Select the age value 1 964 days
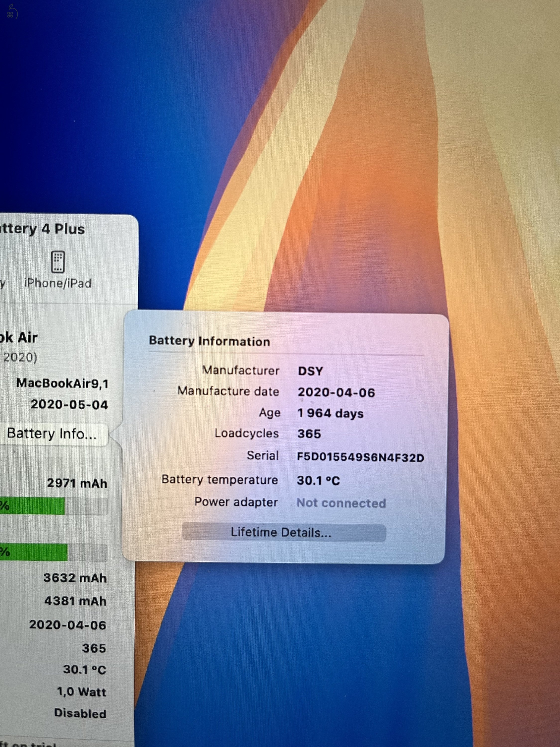Screen dimensions: 560x747 pyautogui.click(x=331, y=413)
